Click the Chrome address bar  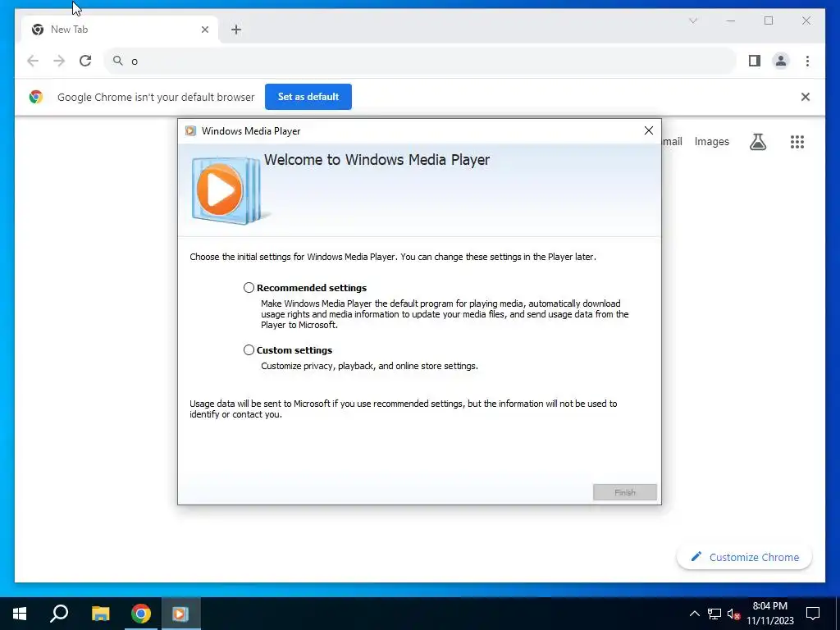(421, 61)
